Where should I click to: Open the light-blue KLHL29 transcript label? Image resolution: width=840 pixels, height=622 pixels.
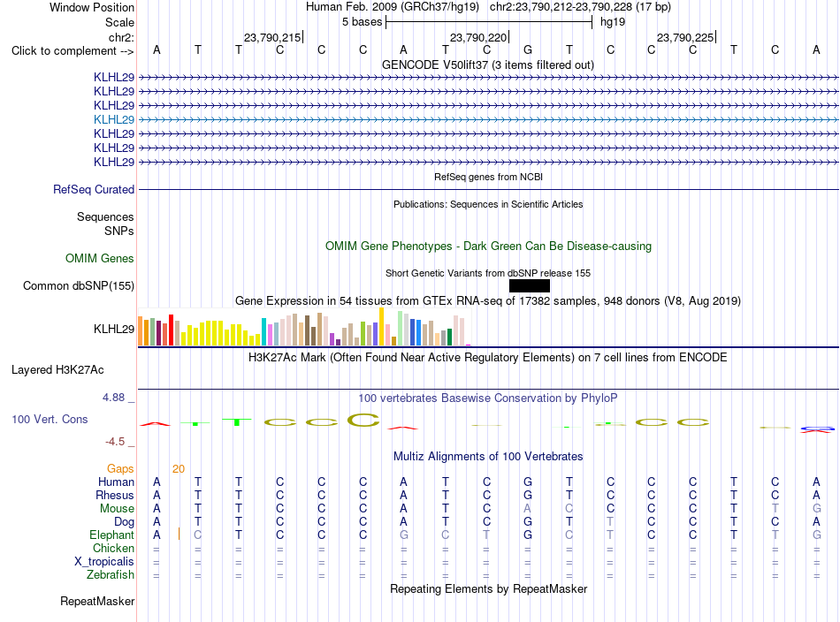113,119
